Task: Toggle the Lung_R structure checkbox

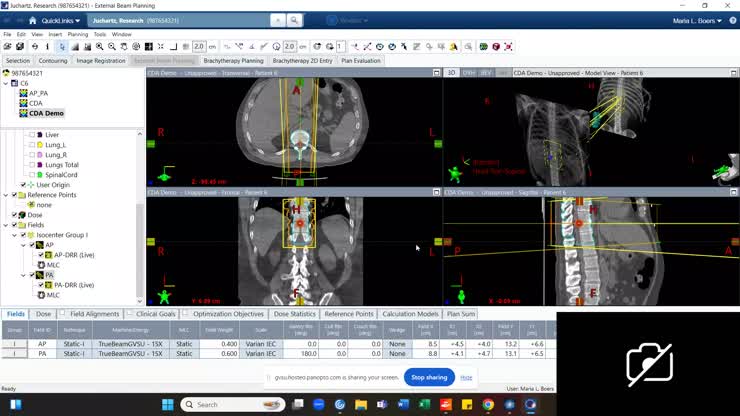Action: point(32,155)
